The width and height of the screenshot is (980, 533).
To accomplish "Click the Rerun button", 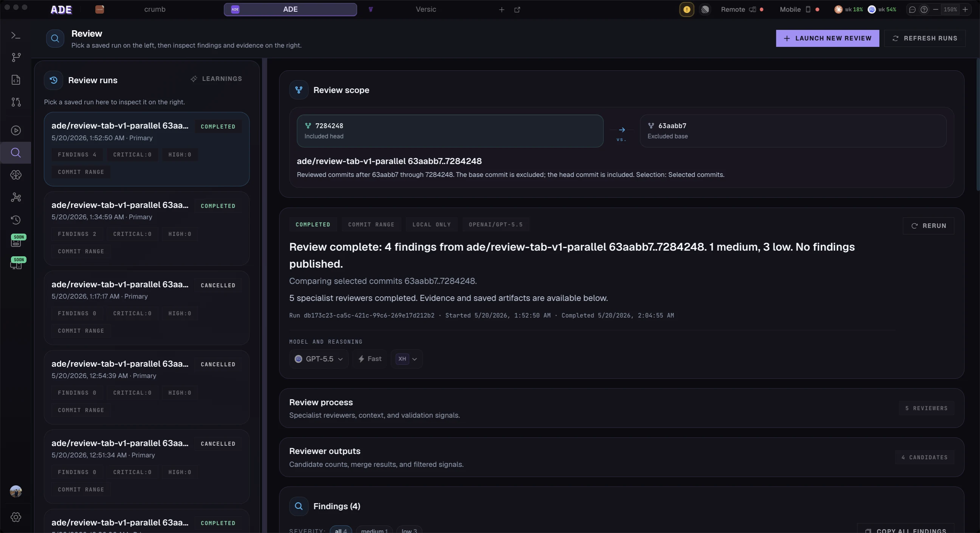I will (x=928, y=226).
